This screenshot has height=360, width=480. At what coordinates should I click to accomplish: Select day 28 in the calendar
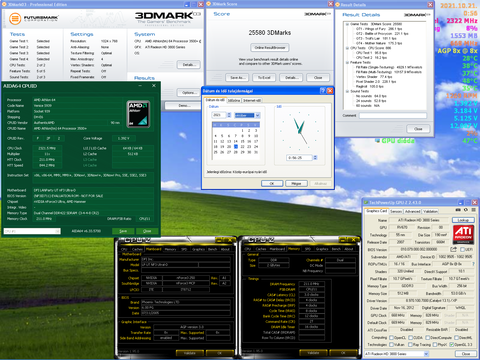point(236,152)
